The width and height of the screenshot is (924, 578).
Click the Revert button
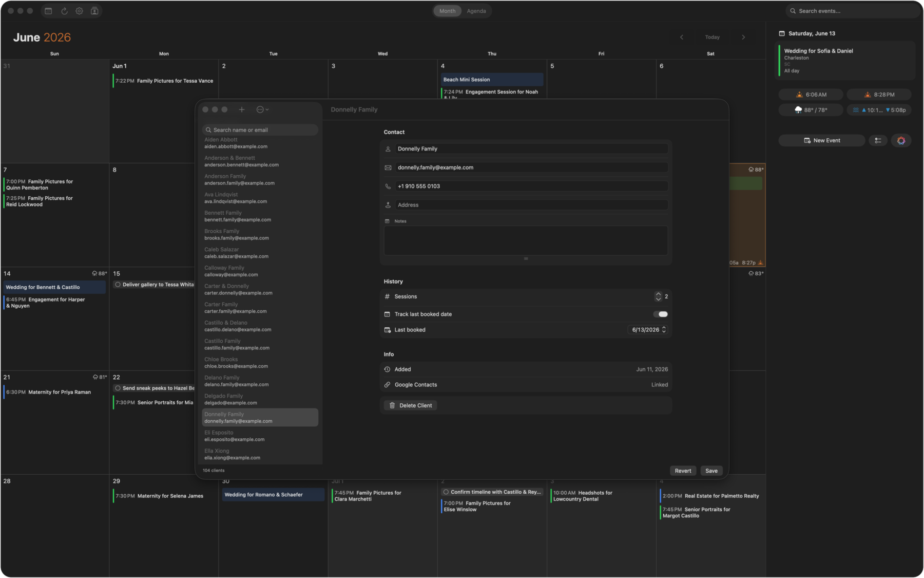tap(683, 471)
